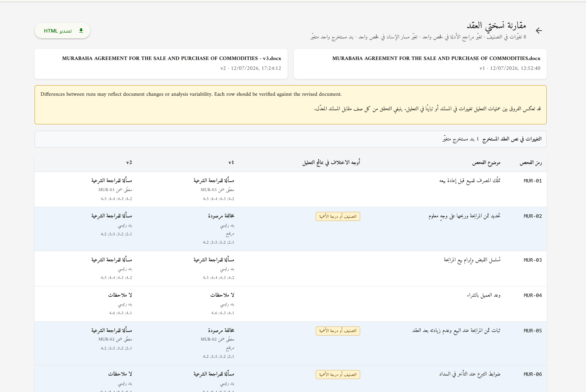Select check code MUR-02
The height and width of the screenshot is (392, 586).
click(x=533, y=216)
